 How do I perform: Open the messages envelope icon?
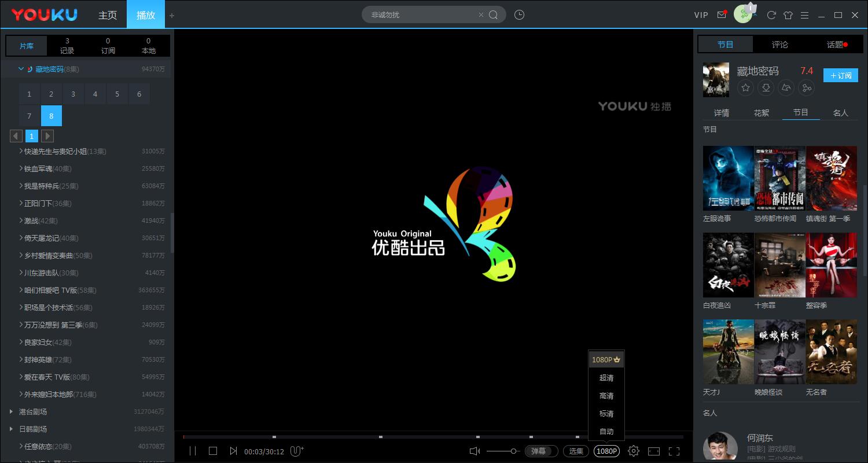tap(722, 15)
